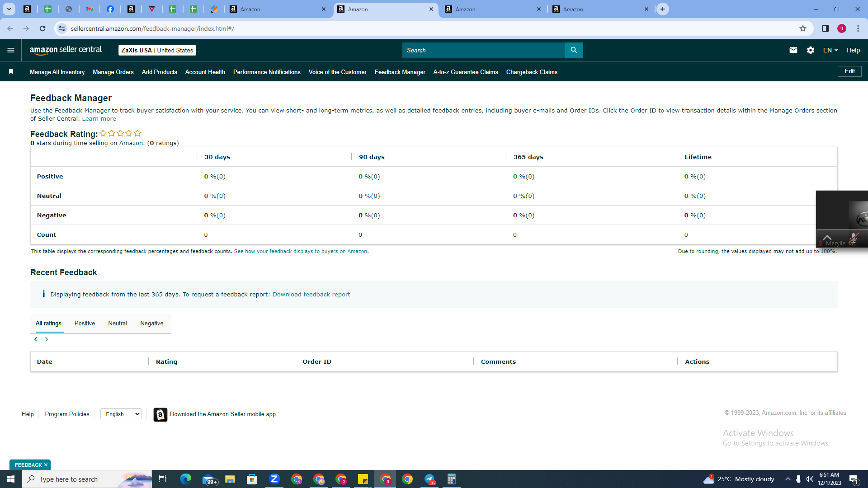Open Calculator from the taskbar

pyautogui.click(x=452, y=479)
